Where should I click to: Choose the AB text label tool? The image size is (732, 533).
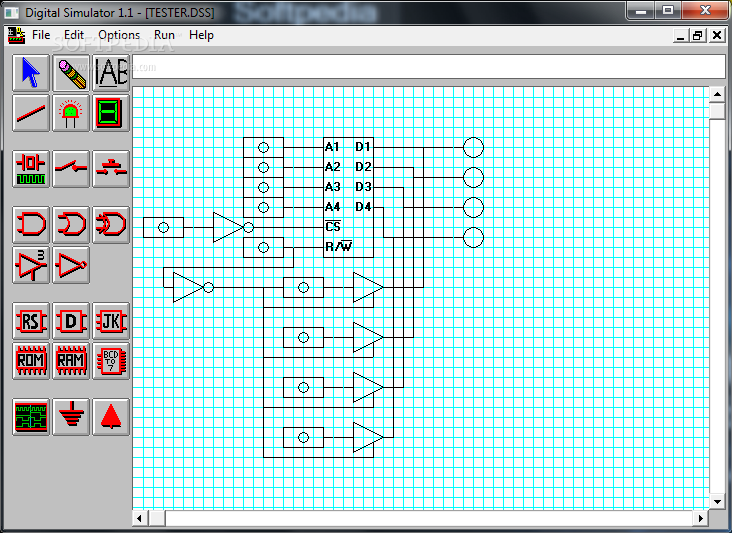pyautogui.click(x=111, y=73)
